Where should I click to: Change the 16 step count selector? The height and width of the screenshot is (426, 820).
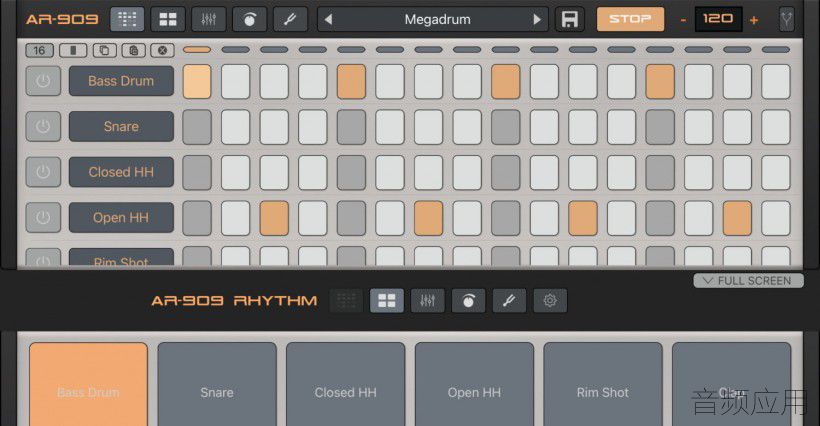(x=39, y=51)
